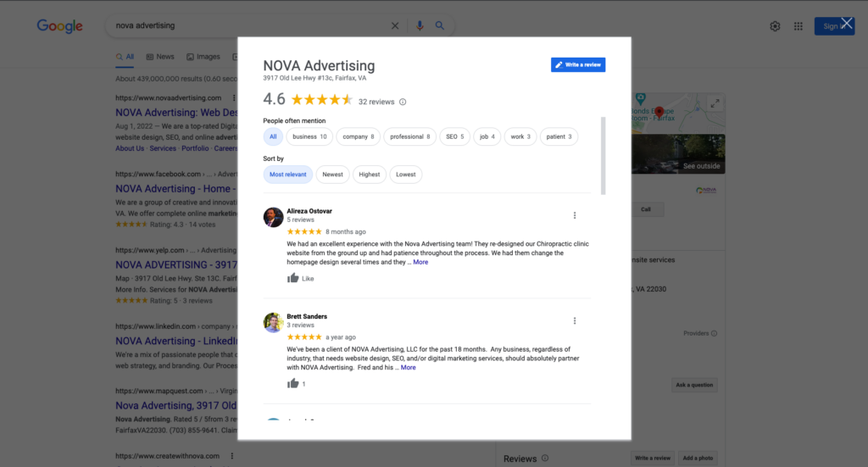Sort reviews by Most relevant
Image resolution: width=868 pixels, height=467 pixels.
click(288, 175)
